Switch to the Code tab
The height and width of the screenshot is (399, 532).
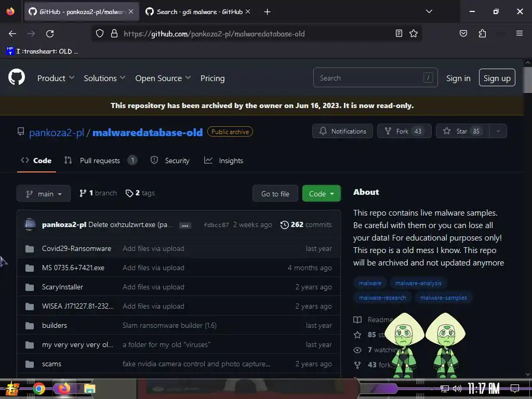36,161
